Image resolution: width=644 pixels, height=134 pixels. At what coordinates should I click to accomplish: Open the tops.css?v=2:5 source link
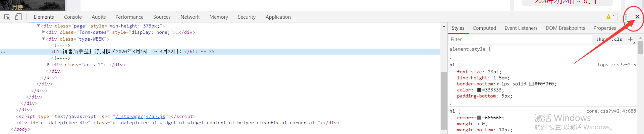616,65
